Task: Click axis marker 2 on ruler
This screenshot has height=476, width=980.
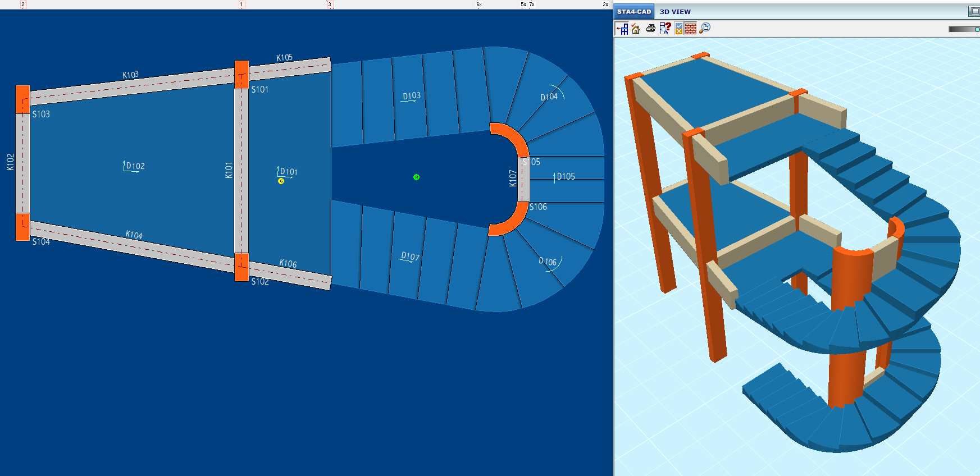Action: pos(23,4)
